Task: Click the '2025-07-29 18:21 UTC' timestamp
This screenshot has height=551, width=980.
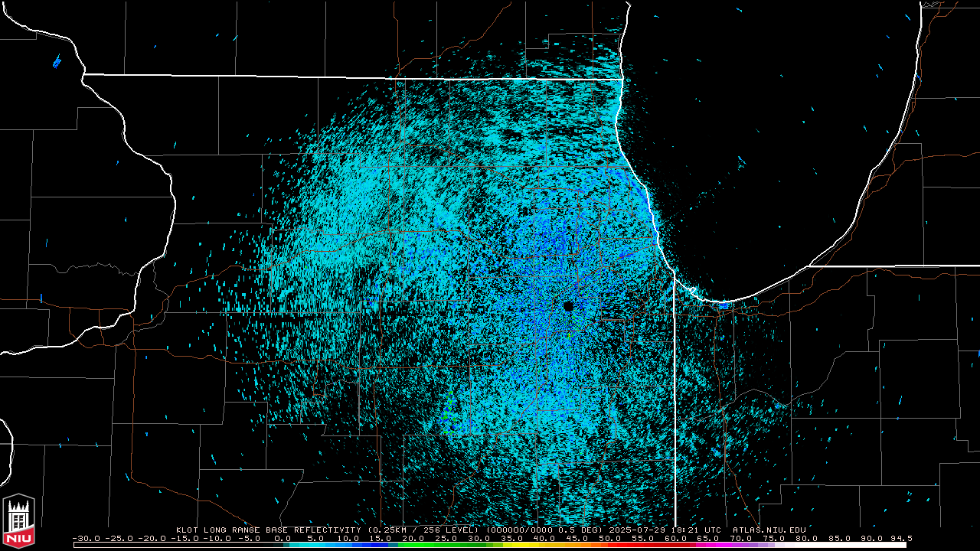Action: pos(665,530)
